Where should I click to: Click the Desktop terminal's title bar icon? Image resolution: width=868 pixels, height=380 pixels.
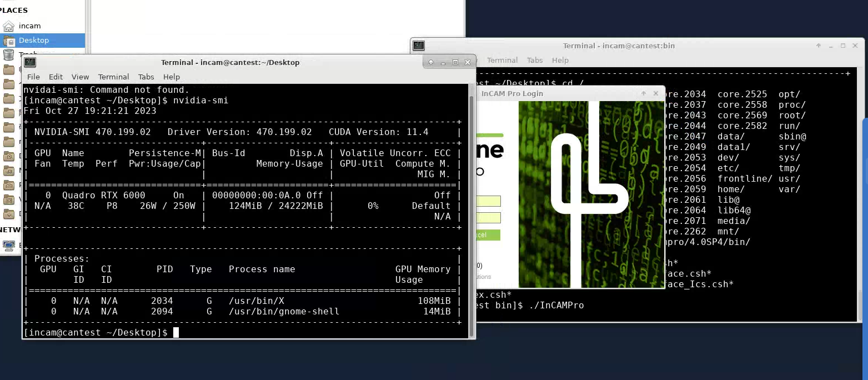30,62
